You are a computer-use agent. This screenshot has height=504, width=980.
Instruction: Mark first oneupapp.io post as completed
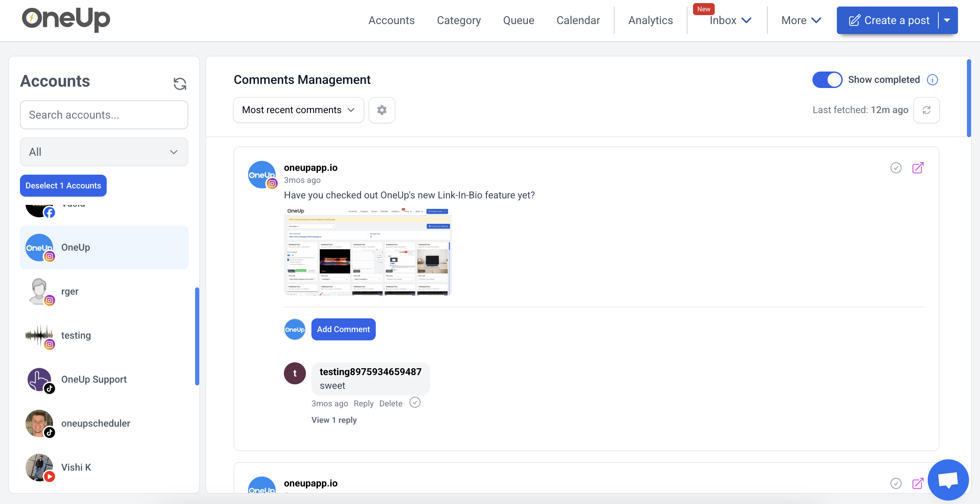[x=896, y=168]
